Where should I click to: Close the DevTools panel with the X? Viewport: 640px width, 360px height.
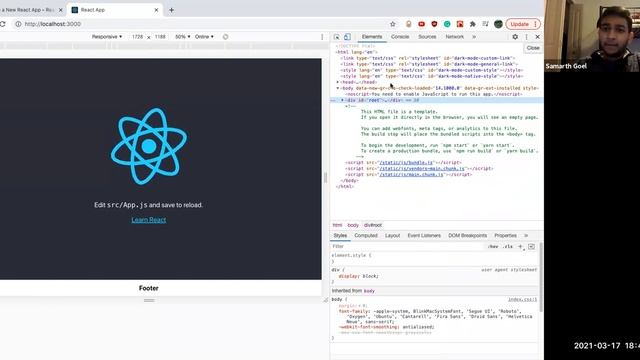[x=538, y=37]
